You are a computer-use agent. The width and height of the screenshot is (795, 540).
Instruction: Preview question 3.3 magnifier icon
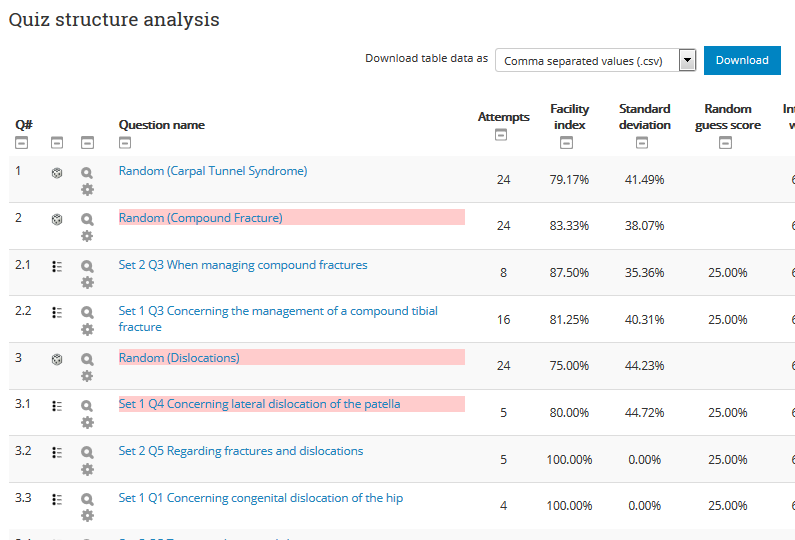(87, 499)
